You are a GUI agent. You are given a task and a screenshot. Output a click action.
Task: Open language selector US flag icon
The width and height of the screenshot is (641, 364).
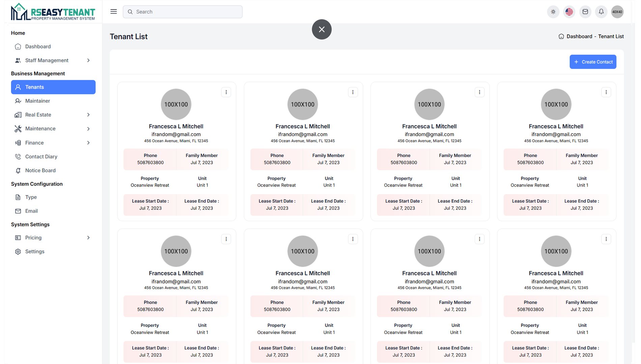pos(569,12)
